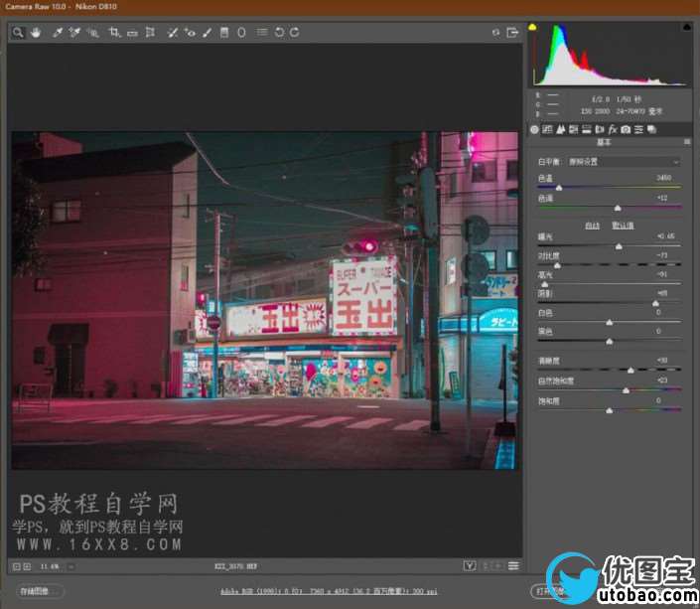Toggle before/after preview with Y button
The width and height of the screenshot is (700, 609).
(x=468, y=566)
